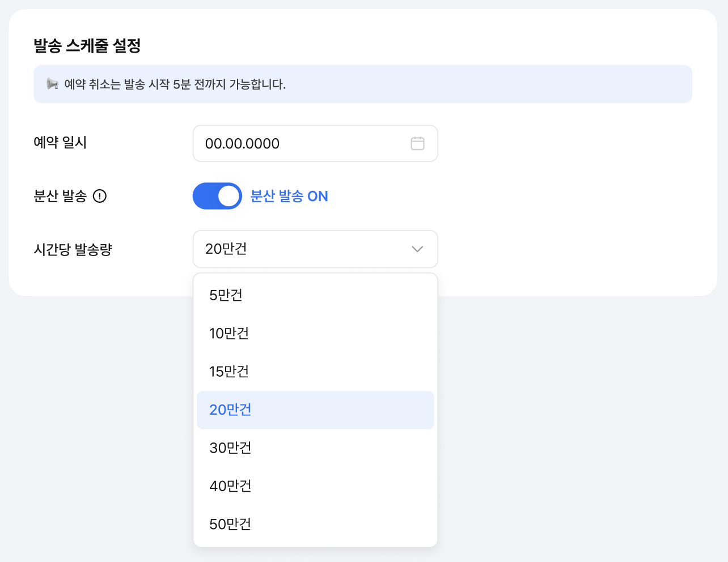Click 발송 스케줄 설정 heading
The image size is (728, 562).
[87, 45]
